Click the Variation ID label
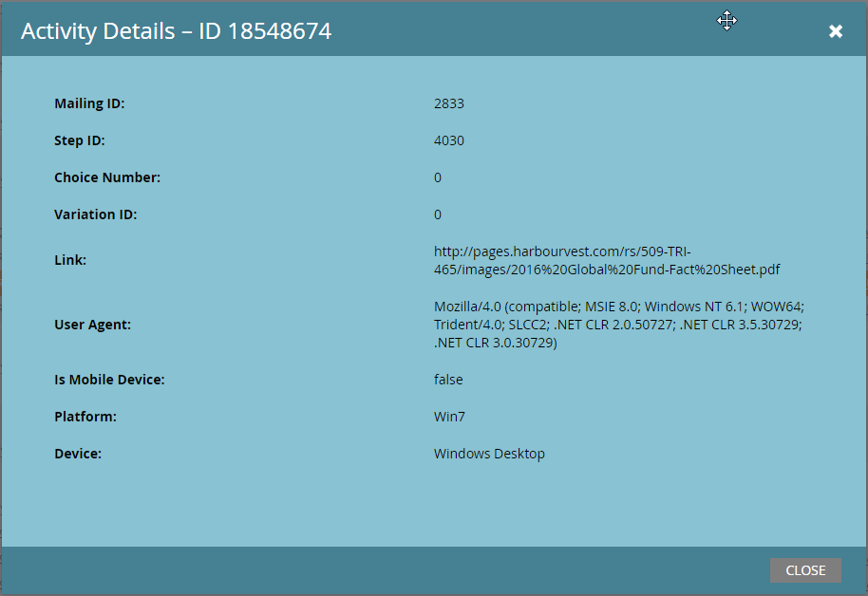The width and height of the screenshot is (868, 596). pyautogui.click(x=96, y=214)
